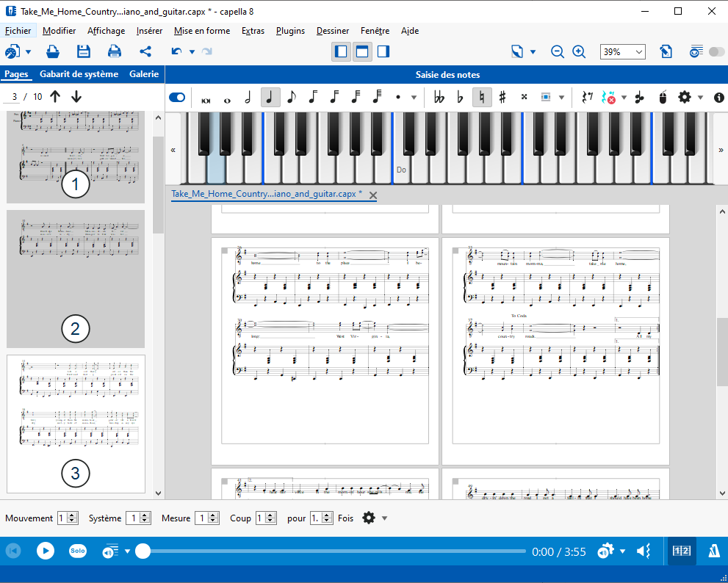
Task: Open file with the basket icon
Action: click(x=53, y=51)
